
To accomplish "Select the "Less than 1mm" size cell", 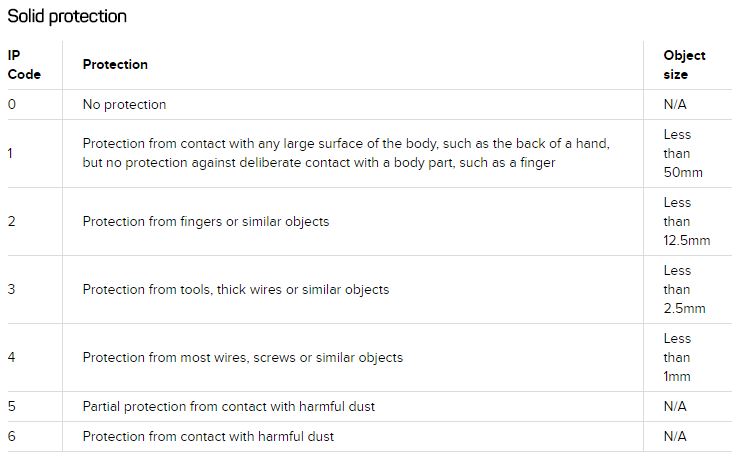I will [x=677, y=357].
